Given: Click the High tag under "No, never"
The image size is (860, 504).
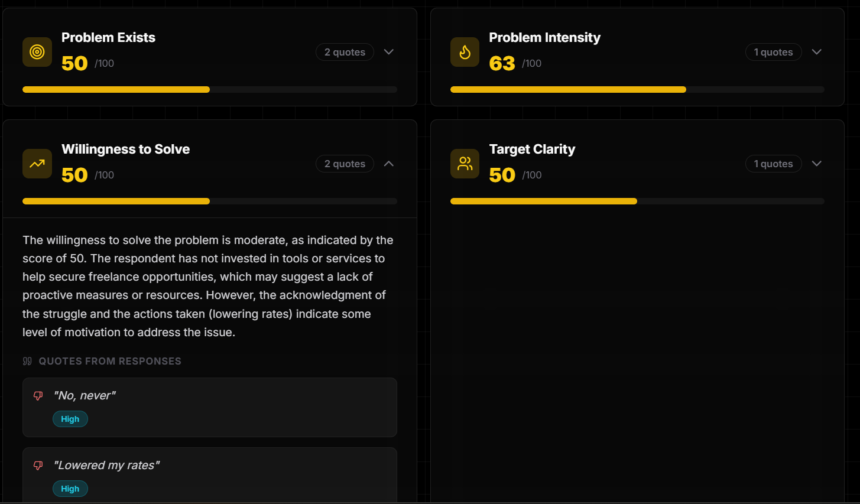Looking at the screenshot, I should pyautogui.click(x=70, y=419).
